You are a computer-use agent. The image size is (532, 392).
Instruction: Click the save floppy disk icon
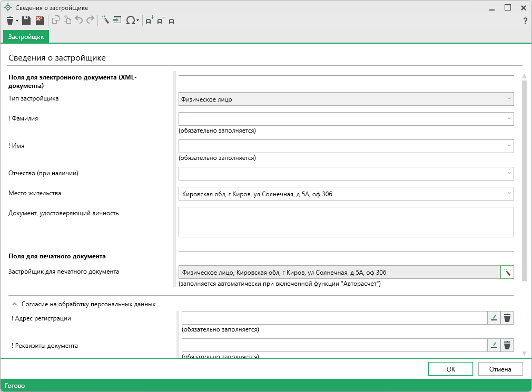click(26, 21)
